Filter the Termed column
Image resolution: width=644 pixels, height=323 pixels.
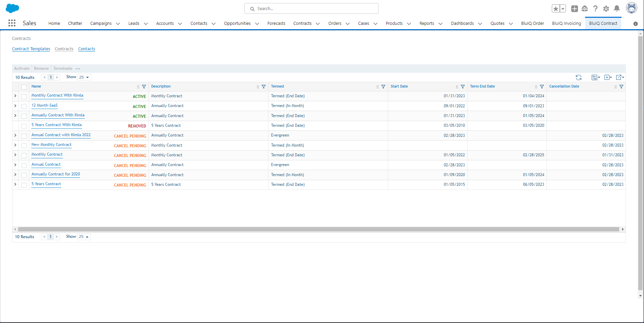click(384, 87)
